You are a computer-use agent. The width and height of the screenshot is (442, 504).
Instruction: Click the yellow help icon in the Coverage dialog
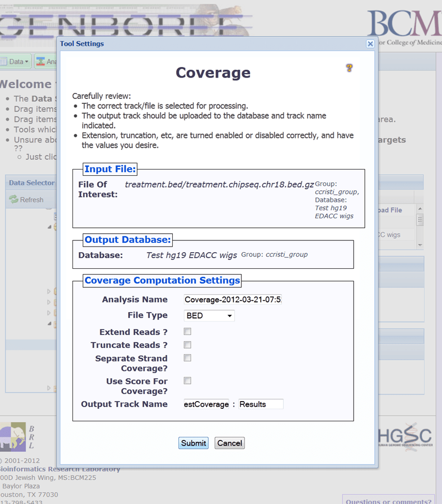(x=349, y=68)
